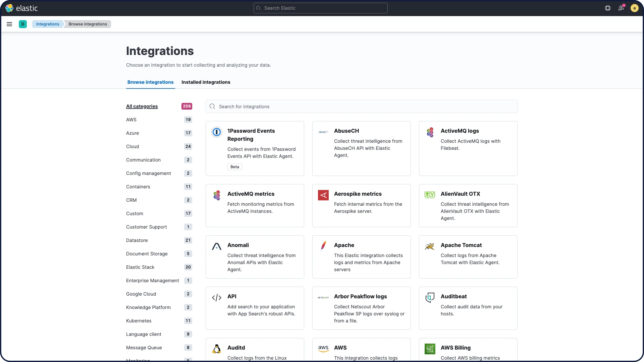The width and height of the screenshot is (644, 362).
Task: Click Browse integrations breadcrumb
Action: (88, 24)
